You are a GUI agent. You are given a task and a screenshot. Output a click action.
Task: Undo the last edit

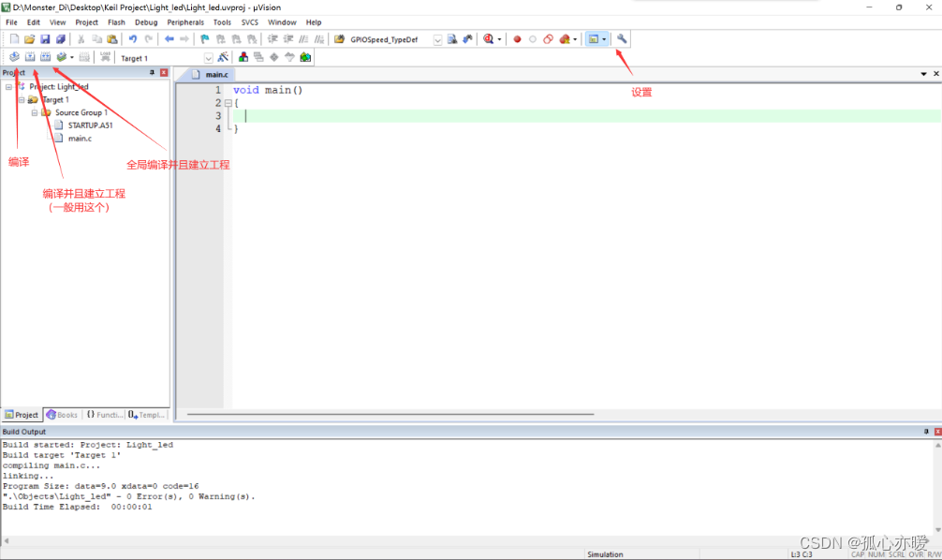[133, 39]
